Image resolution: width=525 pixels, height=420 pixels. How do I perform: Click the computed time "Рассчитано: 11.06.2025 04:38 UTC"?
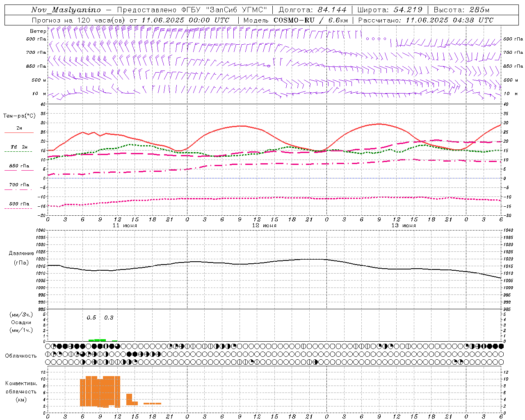coord(426,20)
